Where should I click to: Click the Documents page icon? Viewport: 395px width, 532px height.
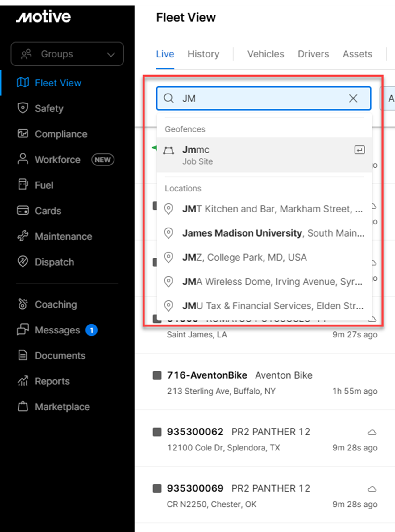(23, 355)
